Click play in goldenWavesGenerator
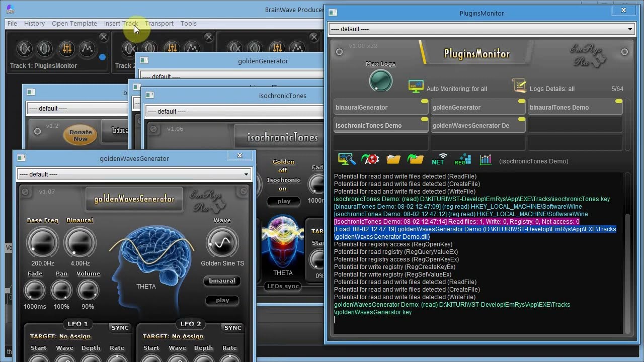 (222, 301)
